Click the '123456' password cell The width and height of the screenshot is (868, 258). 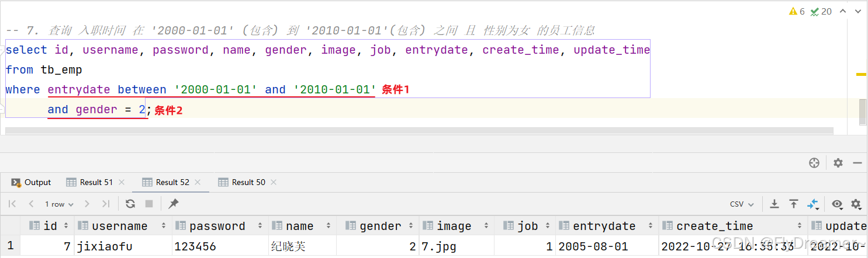click(x=220, y=246)
